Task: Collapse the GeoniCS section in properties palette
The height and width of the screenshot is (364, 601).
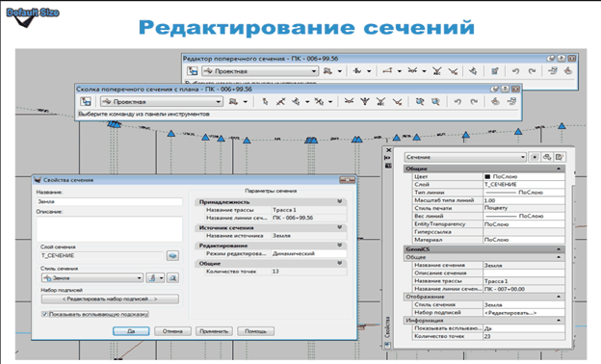Action: (559, 249)
